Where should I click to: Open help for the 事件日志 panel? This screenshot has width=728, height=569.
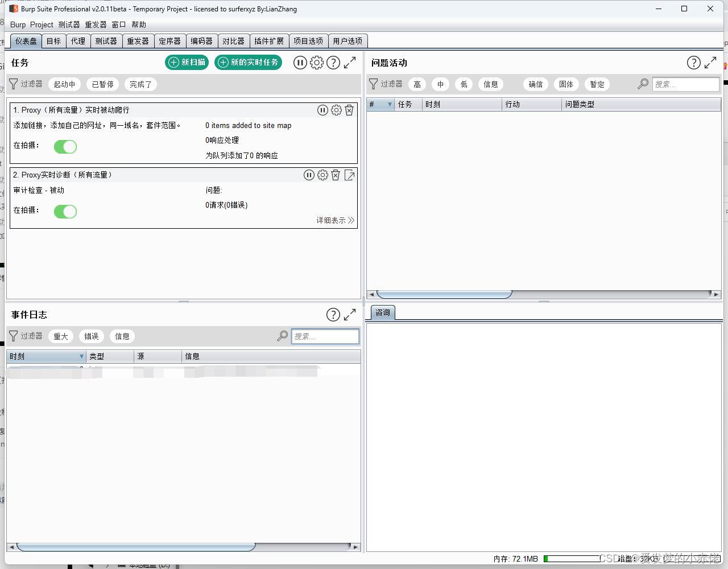[333, 315]
